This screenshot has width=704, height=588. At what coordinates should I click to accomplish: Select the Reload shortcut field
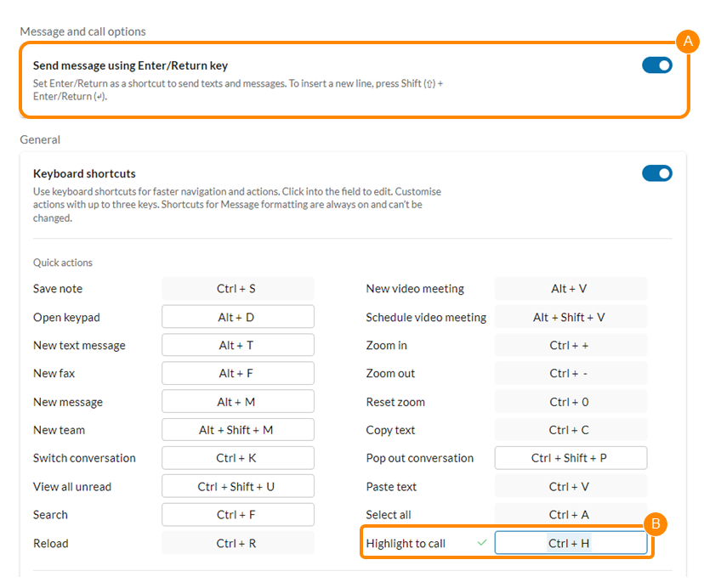pyautogui.click(x=237, y=542)
